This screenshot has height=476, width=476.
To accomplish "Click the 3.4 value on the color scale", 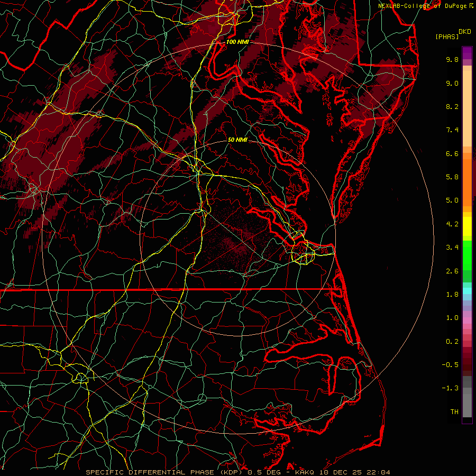I will (452, 248).
